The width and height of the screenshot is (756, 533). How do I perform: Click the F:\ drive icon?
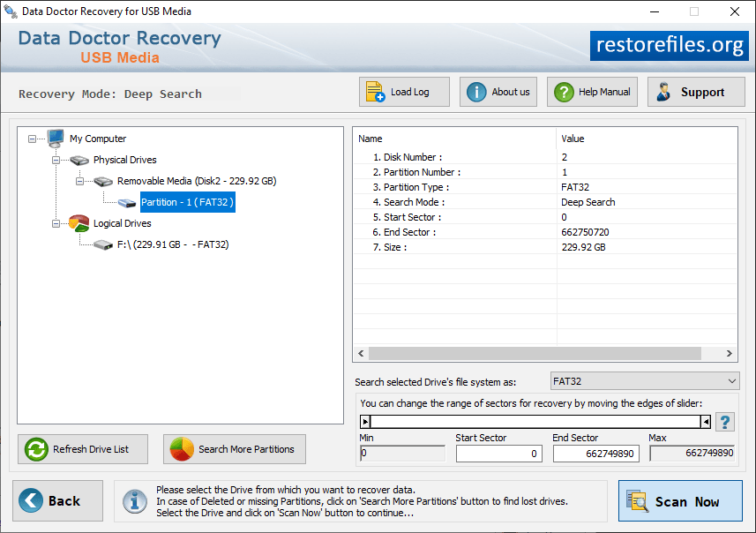click(103, 245)
